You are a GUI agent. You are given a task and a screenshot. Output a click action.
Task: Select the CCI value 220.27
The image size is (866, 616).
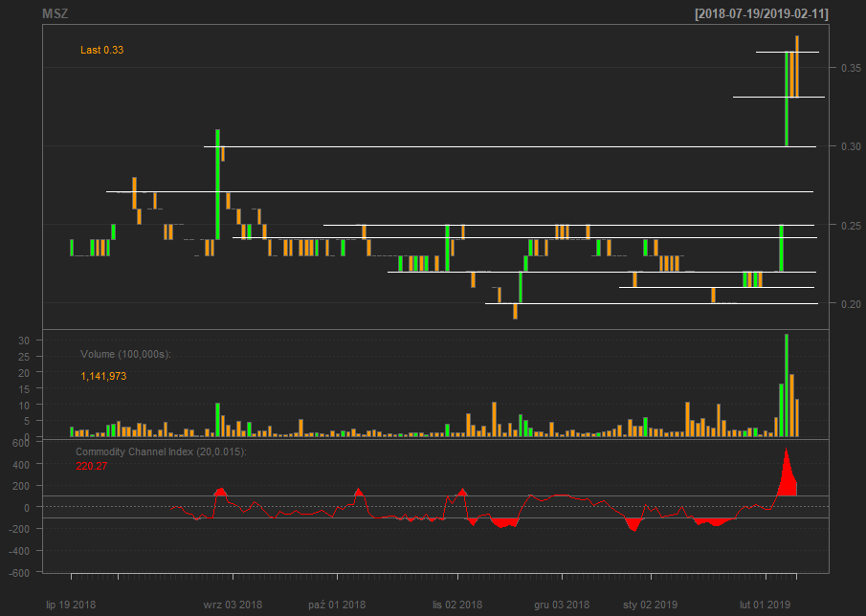pyautogui.click(x=92, y=467)
